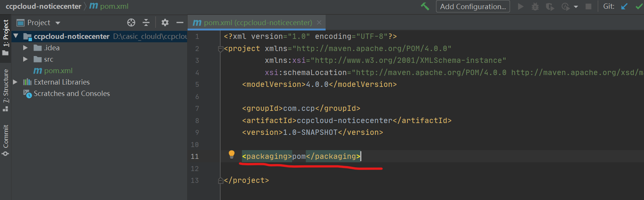Expand the src folder
The width and height of the screenshot is (644, 200).
pyautogui.click(x=25, y=59)
